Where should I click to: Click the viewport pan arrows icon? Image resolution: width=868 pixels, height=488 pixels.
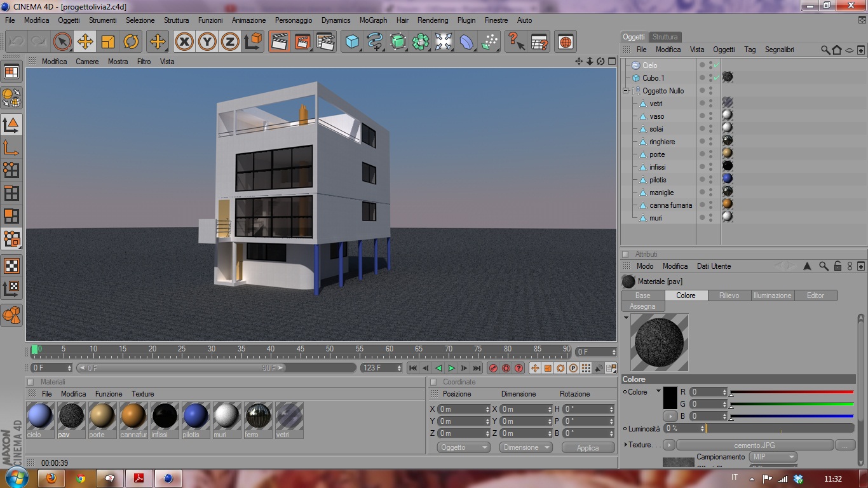tap(579, 62)
